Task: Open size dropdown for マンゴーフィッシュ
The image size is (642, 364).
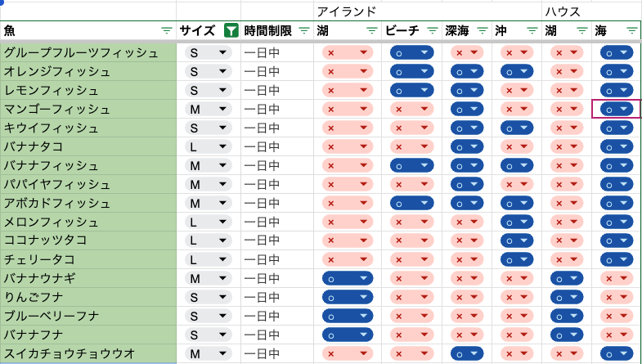Action: (208, 110)
